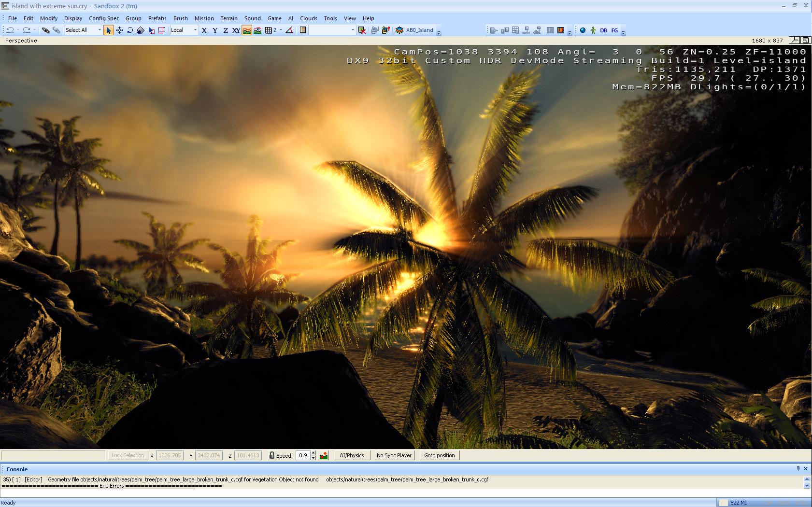Click the green character figure icon
Viewport: 812px width, 507px height.
click(593, 30)
